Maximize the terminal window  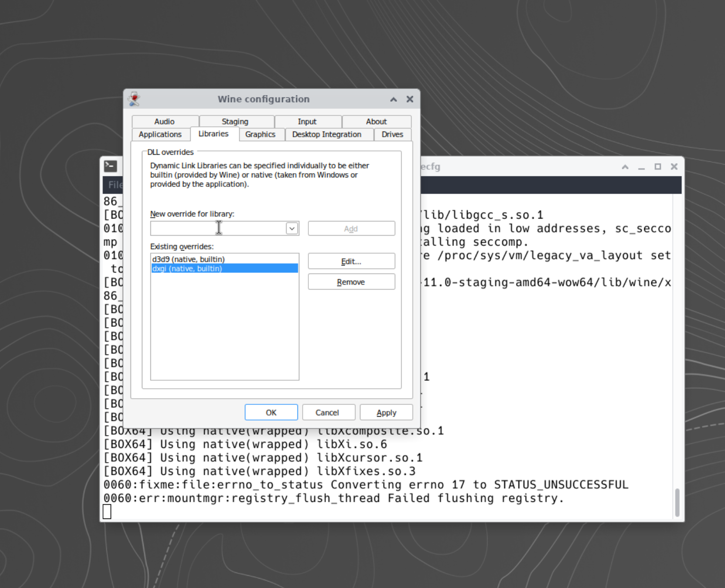pyautogui.click(x=657, y=167)
